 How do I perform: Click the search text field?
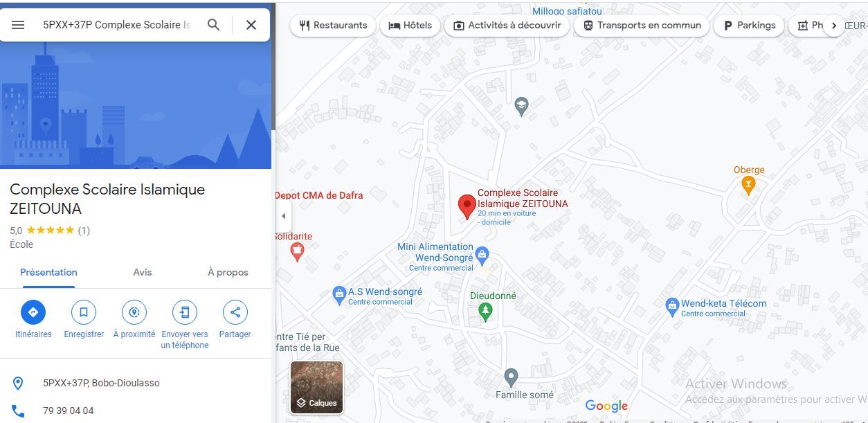click(116, 25)
